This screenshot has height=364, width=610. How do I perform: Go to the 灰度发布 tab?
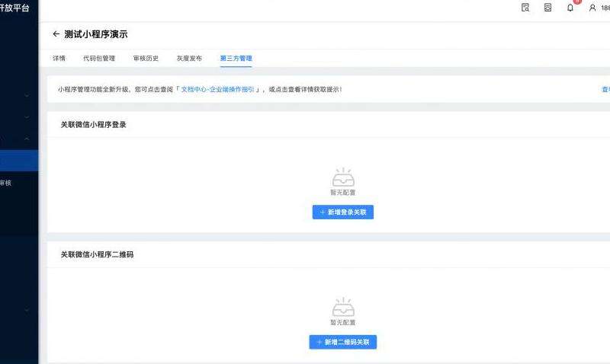[189, 58]
